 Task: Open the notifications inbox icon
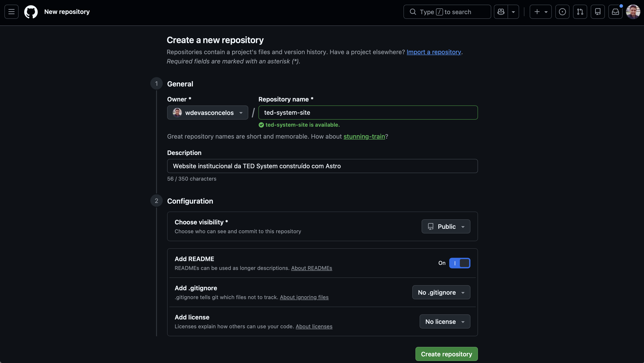click(x=615, y=12)
